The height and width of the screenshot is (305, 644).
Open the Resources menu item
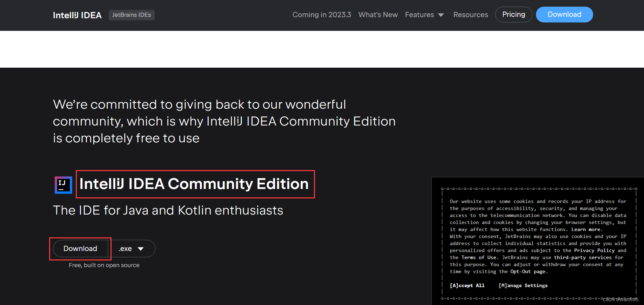coord(471,15)
